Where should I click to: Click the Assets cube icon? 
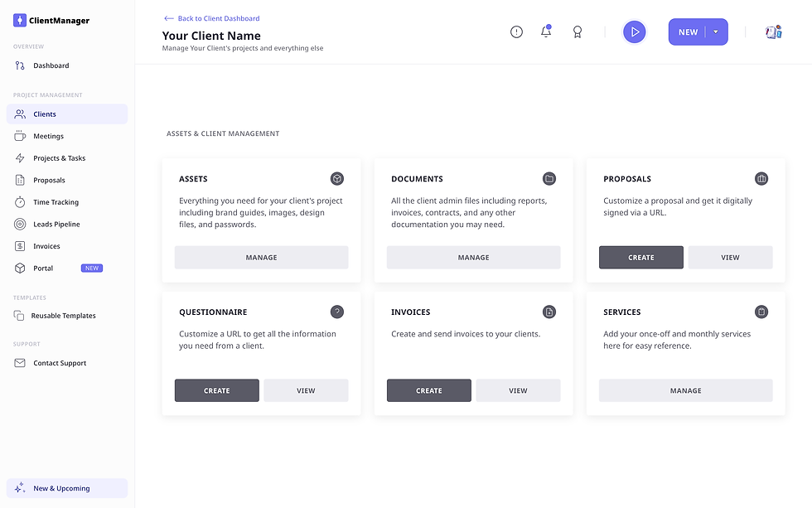click(337, 178)
